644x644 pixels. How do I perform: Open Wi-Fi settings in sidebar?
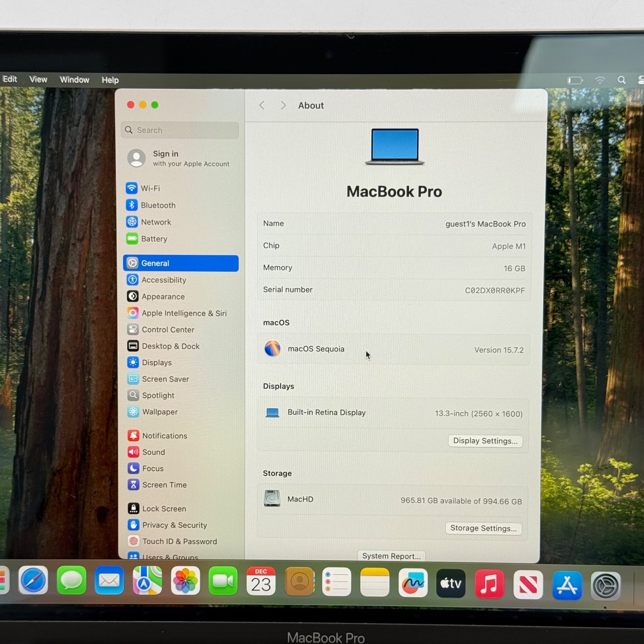(150, 188)
